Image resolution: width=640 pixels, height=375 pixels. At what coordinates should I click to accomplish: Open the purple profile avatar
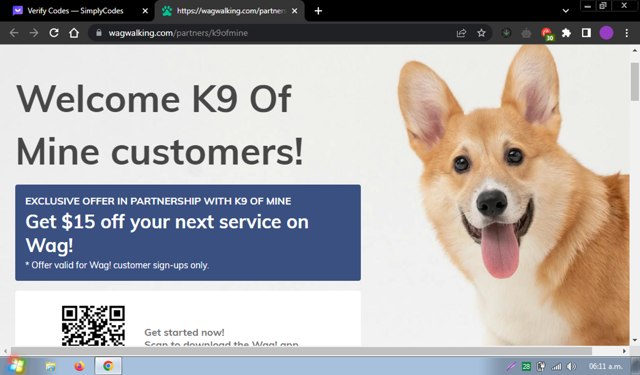click(x=606, y=33)
